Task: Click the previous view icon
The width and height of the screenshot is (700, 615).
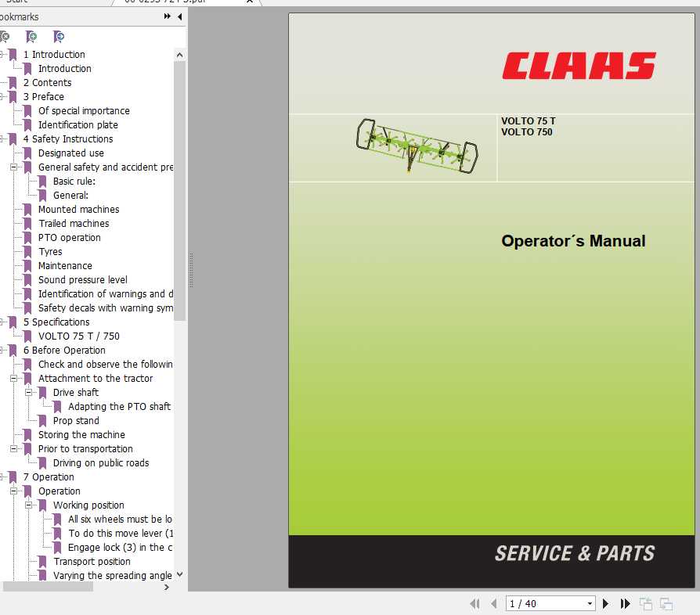Action: [x=646, y=603]
